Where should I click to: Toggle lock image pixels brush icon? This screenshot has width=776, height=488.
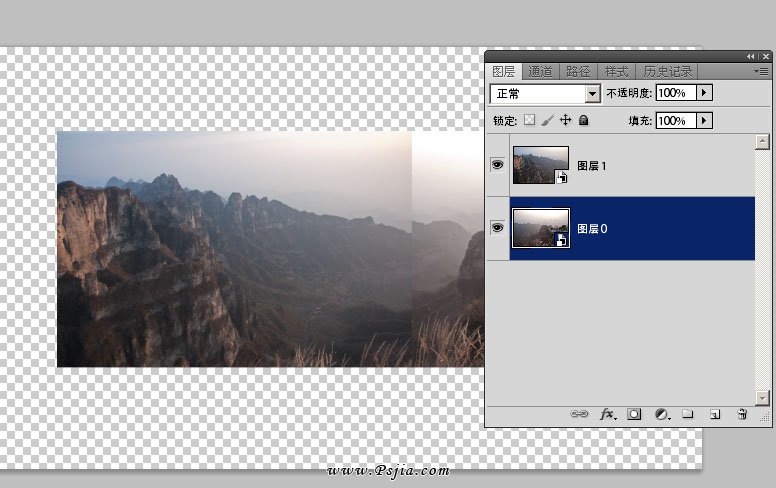coord(547,120)
